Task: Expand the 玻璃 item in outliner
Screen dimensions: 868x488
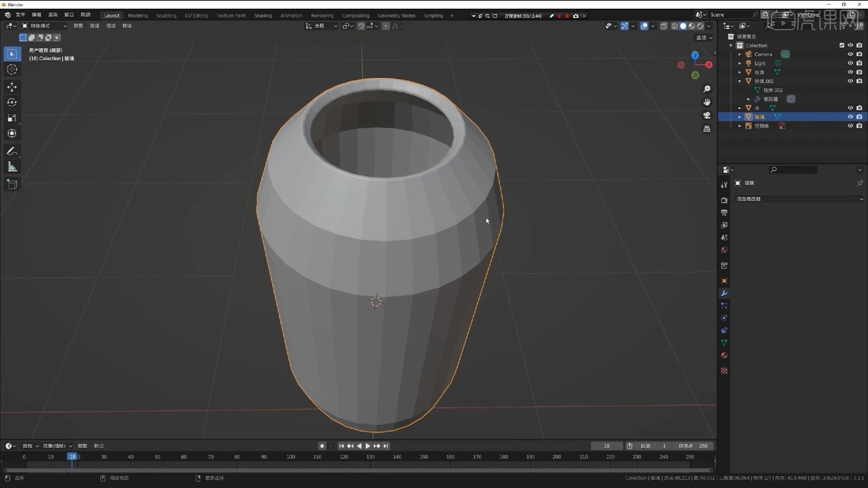Action: tap(740, 117)
